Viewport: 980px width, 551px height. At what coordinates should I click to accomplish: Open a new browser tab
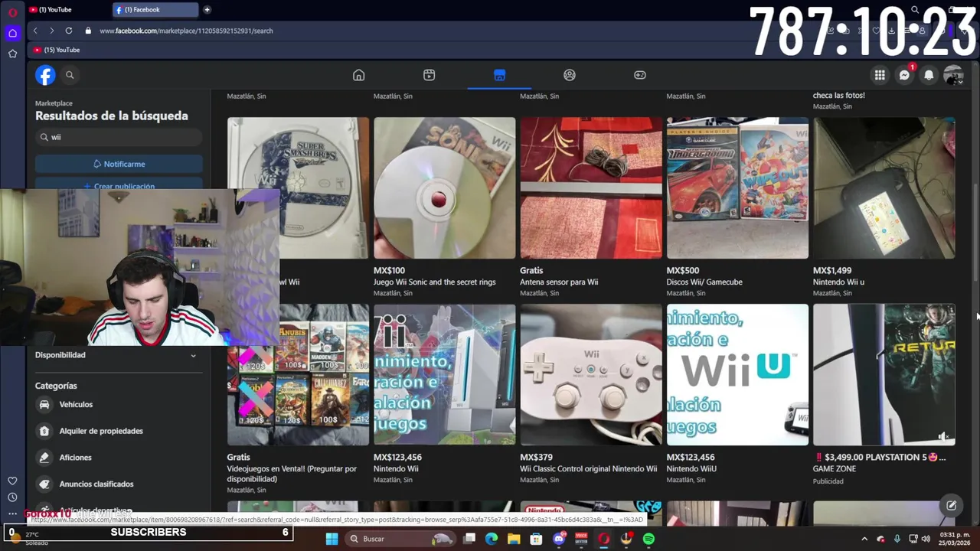click(207, 10)
